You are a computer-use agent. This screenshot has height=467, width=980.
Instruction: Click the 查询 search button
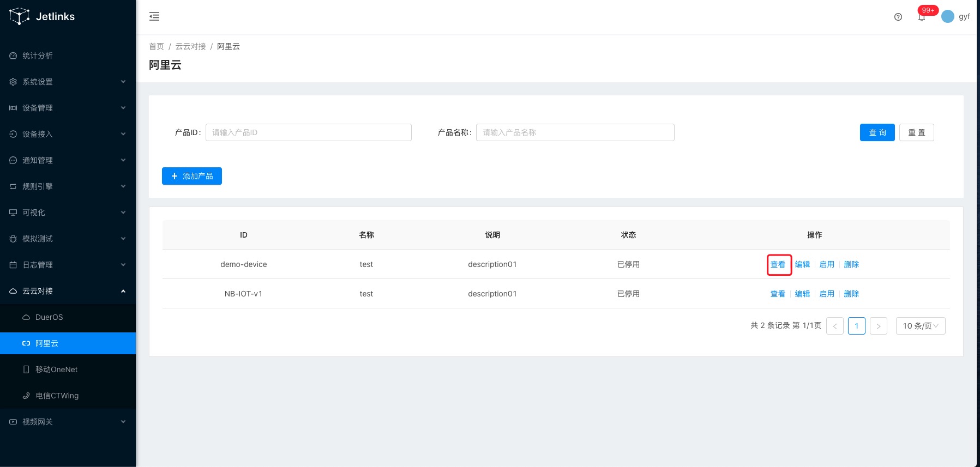click(877, 132)
